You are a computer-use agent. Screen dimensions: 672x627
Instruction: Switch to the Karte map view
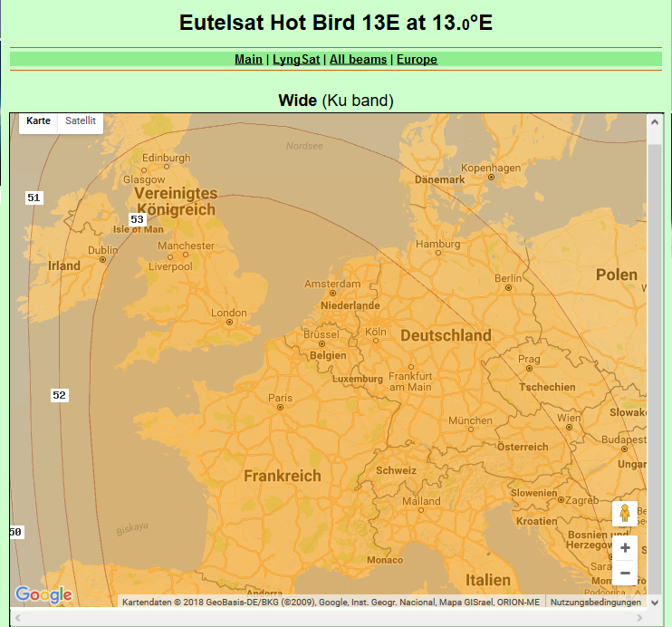point(39,121)
